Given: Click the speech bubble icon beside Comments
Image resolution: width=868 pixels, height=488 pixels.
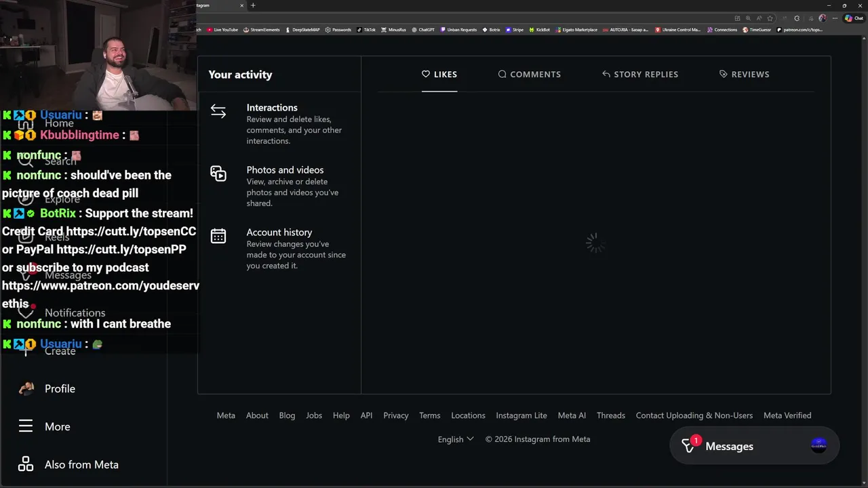Looking at the screenshot, I should click(x=502, y=74).
